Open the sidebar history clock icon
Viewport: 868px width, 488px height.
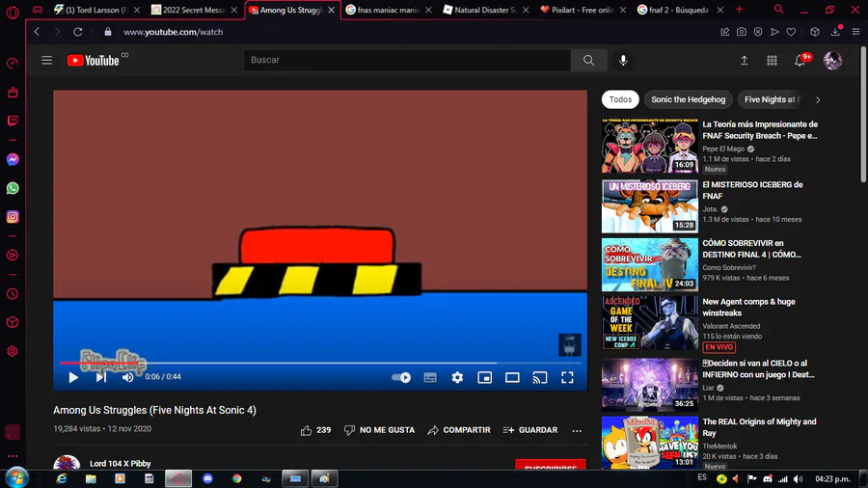click(x=13, y=294)
